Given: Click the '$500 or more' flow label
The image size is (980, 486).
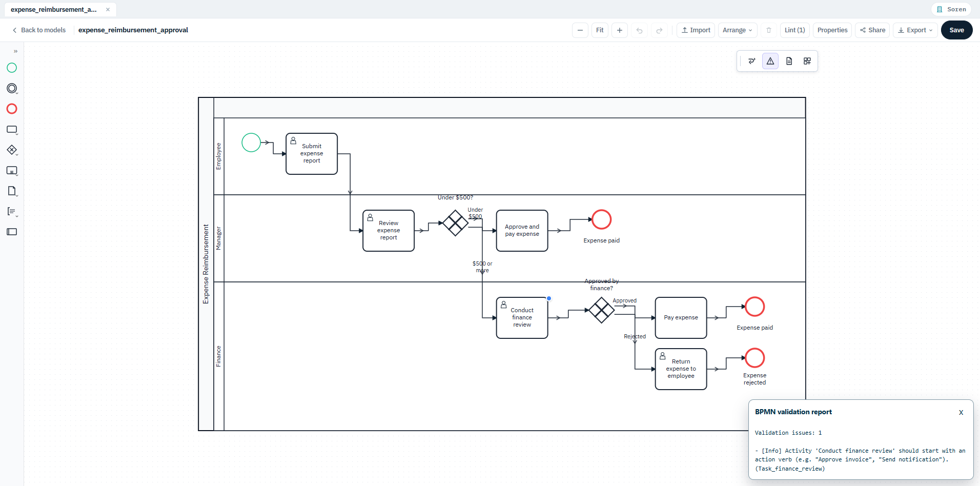Looking at the screenshot, I should [482, 267].
